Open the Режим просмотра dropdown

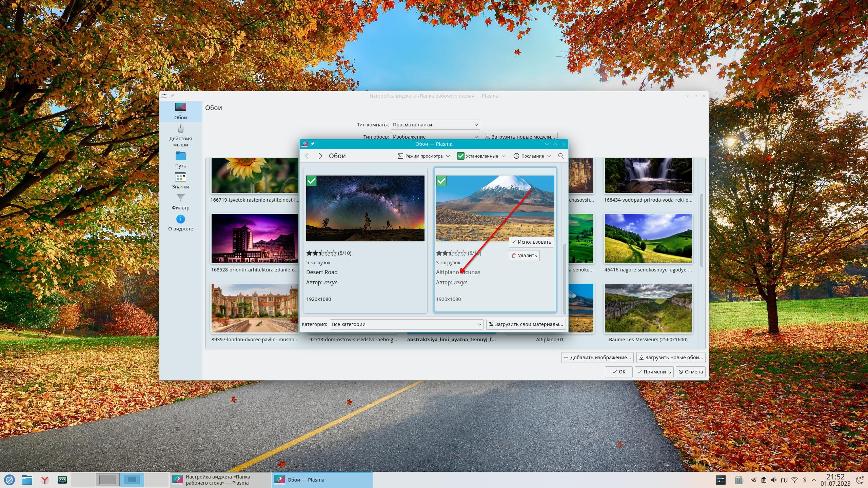(423, 156)
